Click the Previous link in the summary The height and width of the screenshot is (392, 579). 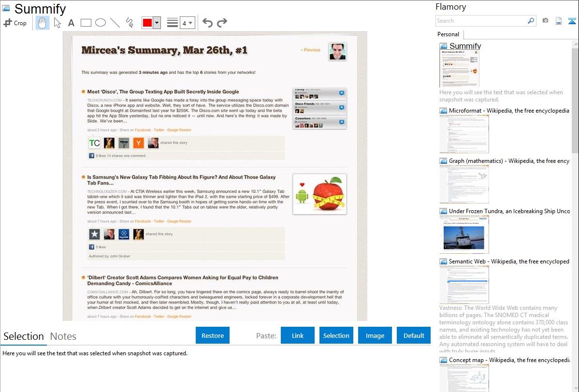pos(310,50)
